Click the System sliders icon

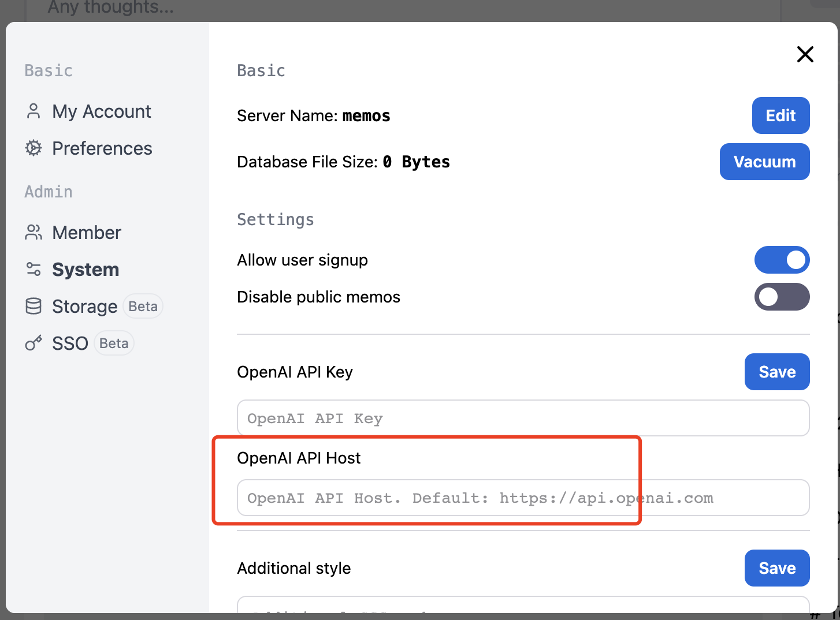(34, 269)
